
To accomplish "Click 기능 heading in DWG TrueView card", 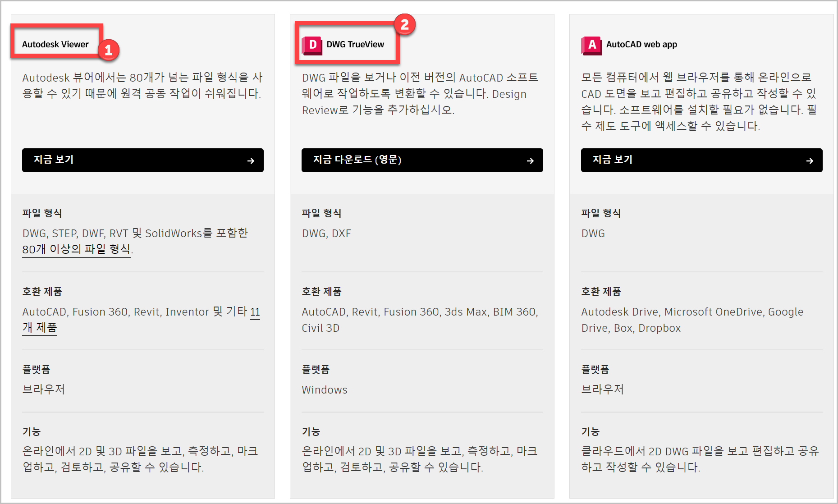I will coord(311,432).
